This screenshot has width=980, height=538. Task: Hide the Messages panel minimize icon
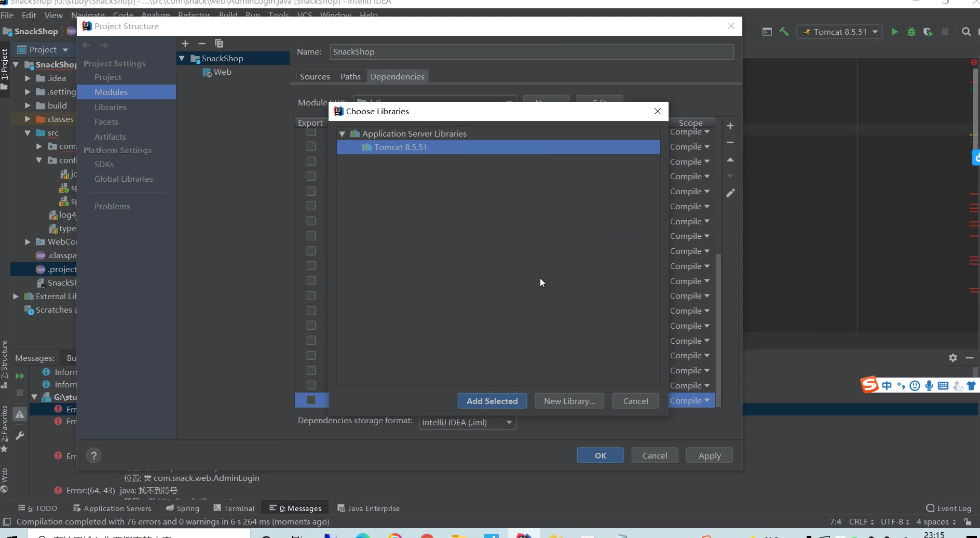pos(969,358)
